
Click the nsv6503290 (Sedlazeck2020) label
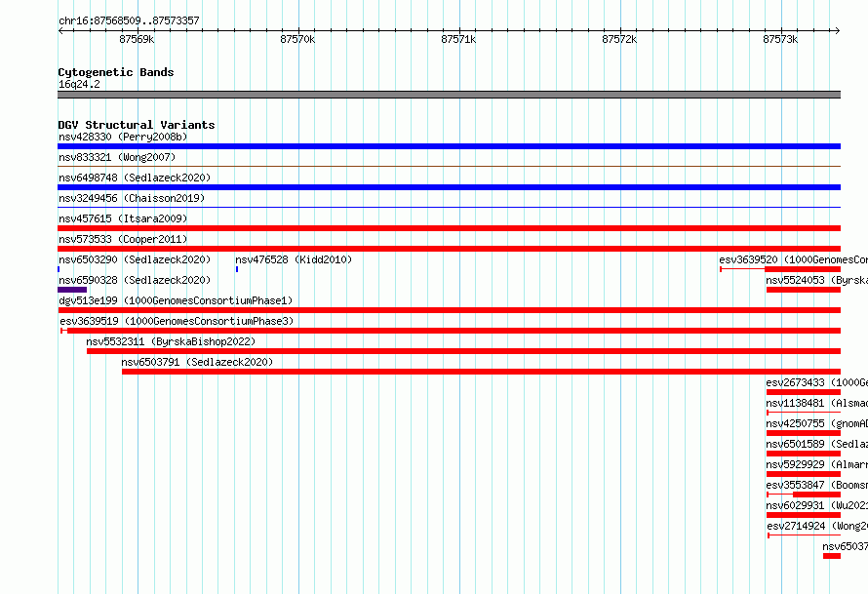pos(135,259)
